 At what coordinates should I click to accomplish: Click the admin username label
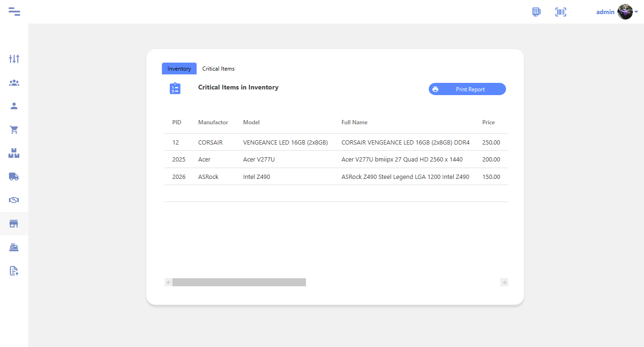[605, 12]
